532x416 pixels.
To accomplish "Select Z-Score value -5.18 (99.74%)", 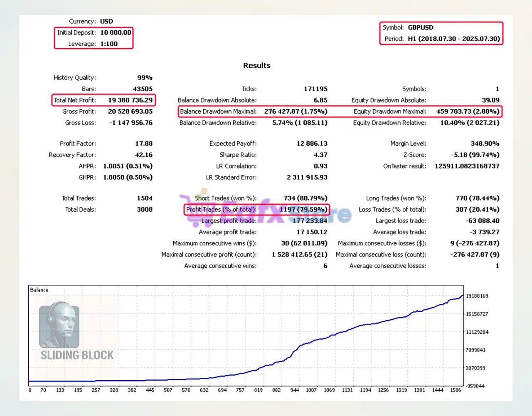I will (475, 155).
